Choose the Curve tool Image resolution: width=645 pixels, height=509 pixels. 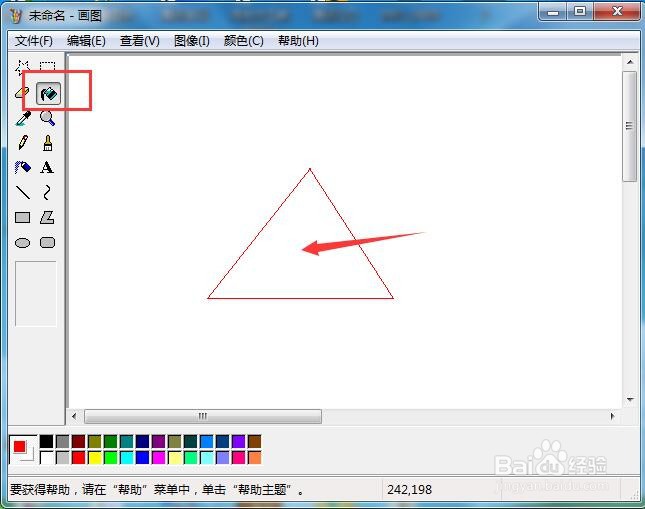pyautogui.click(x=47, y=192)
